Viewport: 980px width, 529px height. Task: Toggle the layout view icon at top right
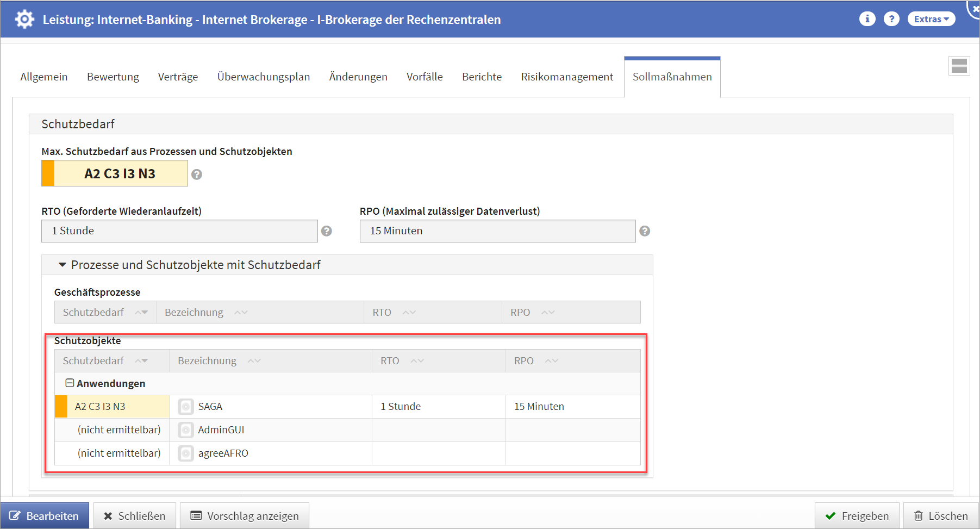point(959,66)
